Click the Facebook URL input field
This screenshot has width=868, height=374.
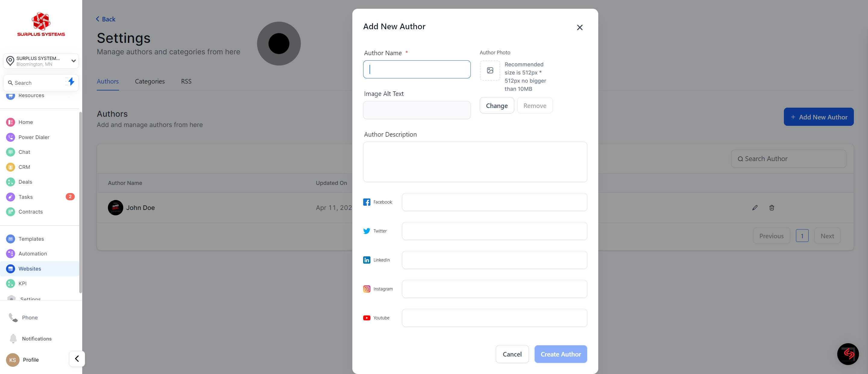pos(494,202)
